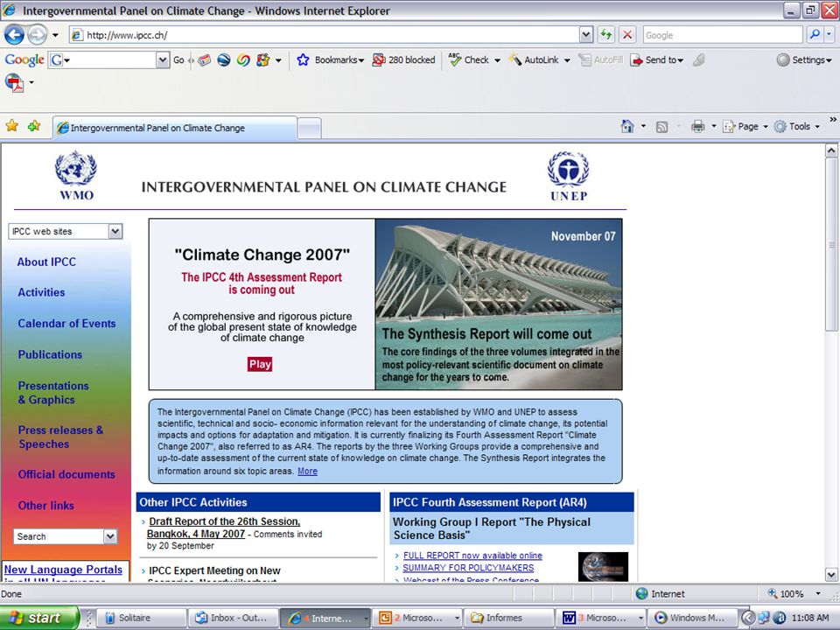Expand the search provider dropdown arrow

(829, 35)
